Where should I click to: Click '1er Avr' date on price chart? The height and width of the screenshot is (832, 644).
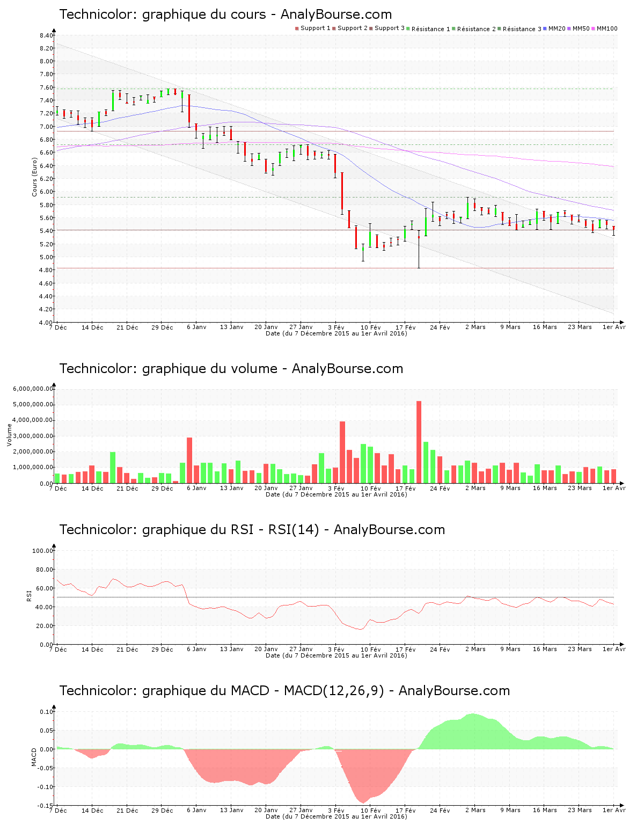point(614,327)
